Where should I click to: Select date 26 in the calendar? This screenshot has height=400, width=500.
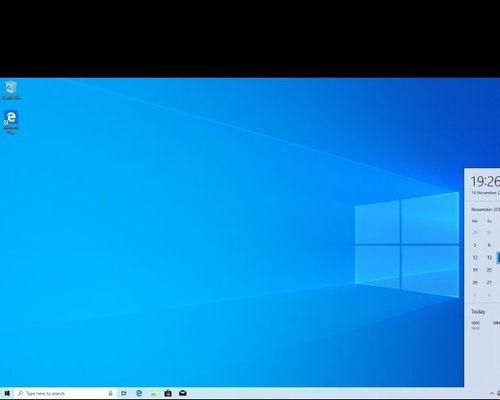pos(475,282)
